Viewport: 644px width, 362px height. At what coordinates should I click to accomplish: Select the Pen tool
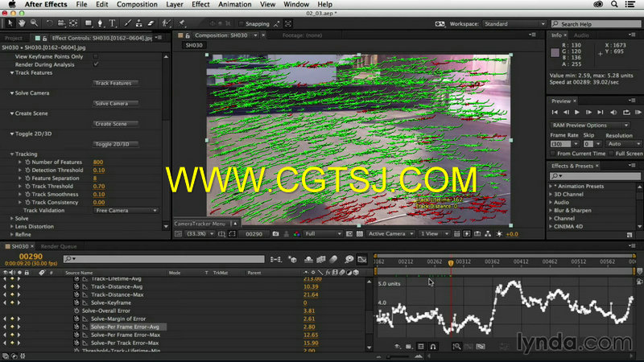[100, 23]
